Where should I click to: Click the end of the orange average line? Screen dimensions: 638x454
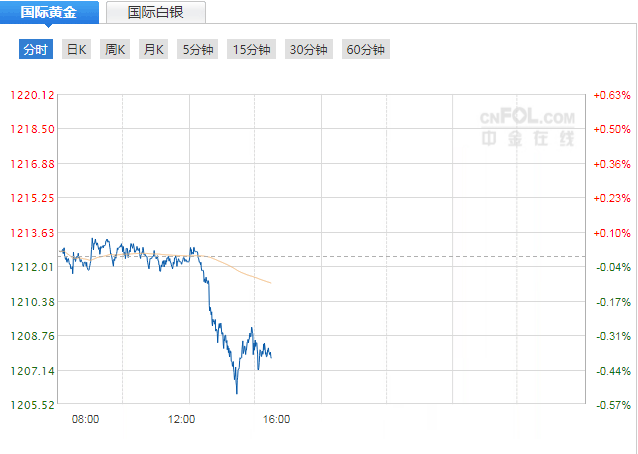271,283
